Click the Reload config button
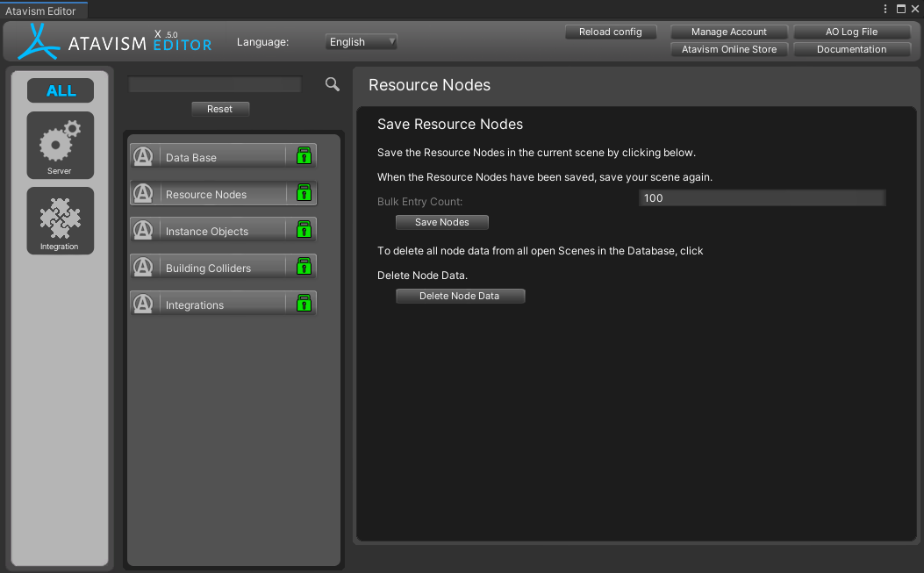This screenshot has height=573, width=924. coord(611,32)
